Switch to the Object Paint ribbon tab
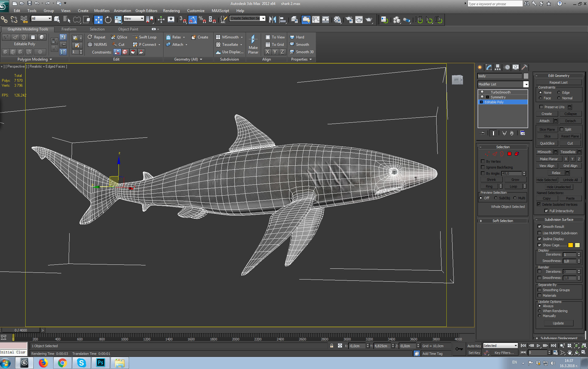This screenshot has width=588, height=369. 128,29
